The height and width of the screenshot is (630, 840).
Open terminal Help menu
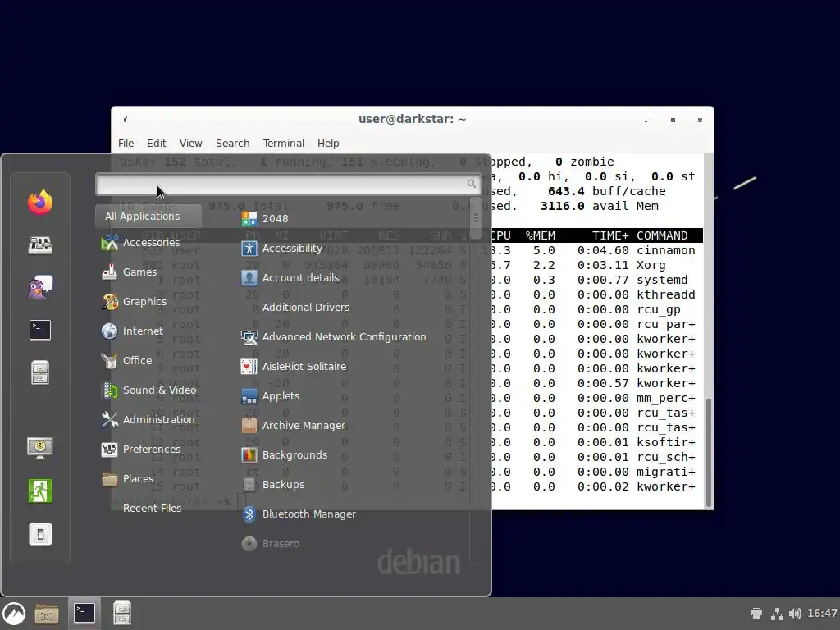[328, 143]
